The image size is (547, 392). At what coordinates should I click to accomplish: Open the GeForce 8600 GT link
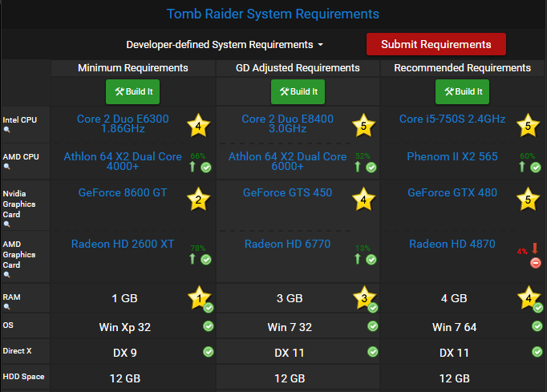(x=123, y=192)
